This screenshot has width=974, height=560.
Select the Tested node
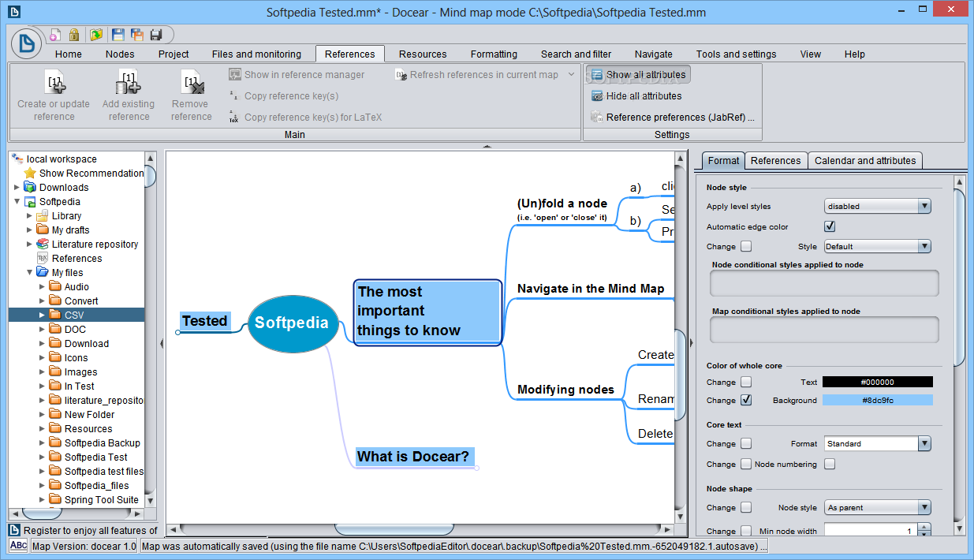pos(205,321)
